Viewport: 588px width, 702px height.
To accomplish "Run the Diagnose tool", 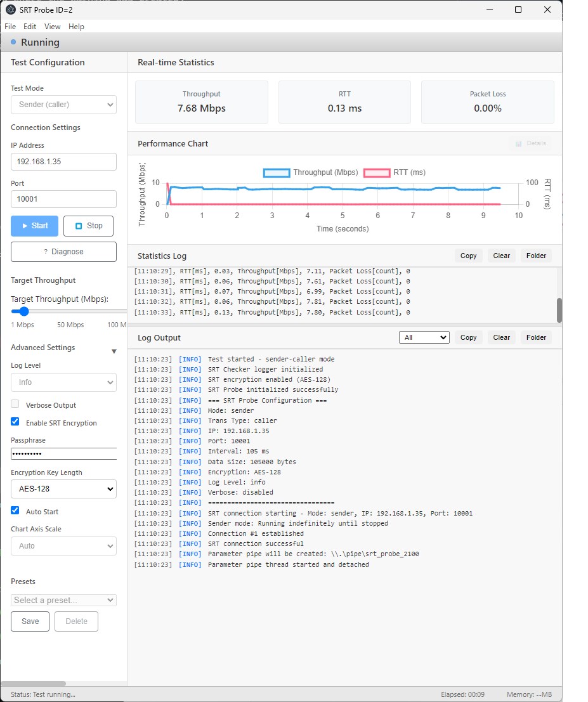I will (x=63, y=252).
